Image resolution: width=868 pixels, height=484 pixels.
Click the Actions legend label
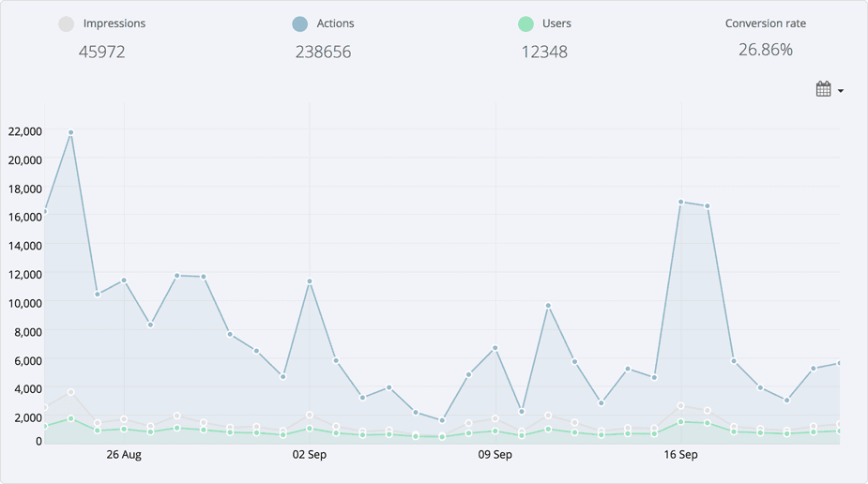click(335, 23)
